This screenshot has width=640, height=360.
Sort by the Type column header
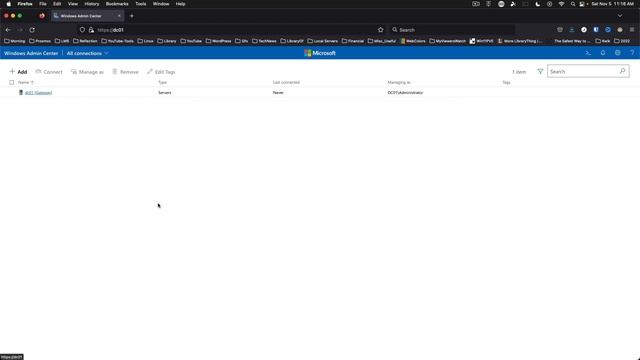162,82
